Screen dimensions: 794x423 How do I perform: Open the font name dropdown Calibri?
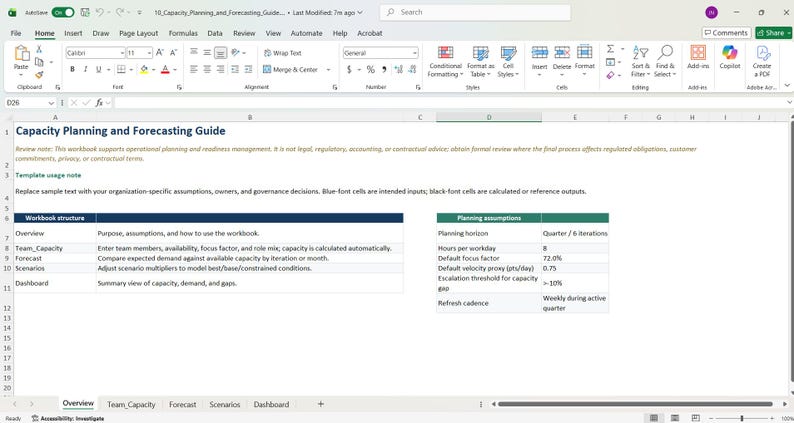tap(122, 53)
